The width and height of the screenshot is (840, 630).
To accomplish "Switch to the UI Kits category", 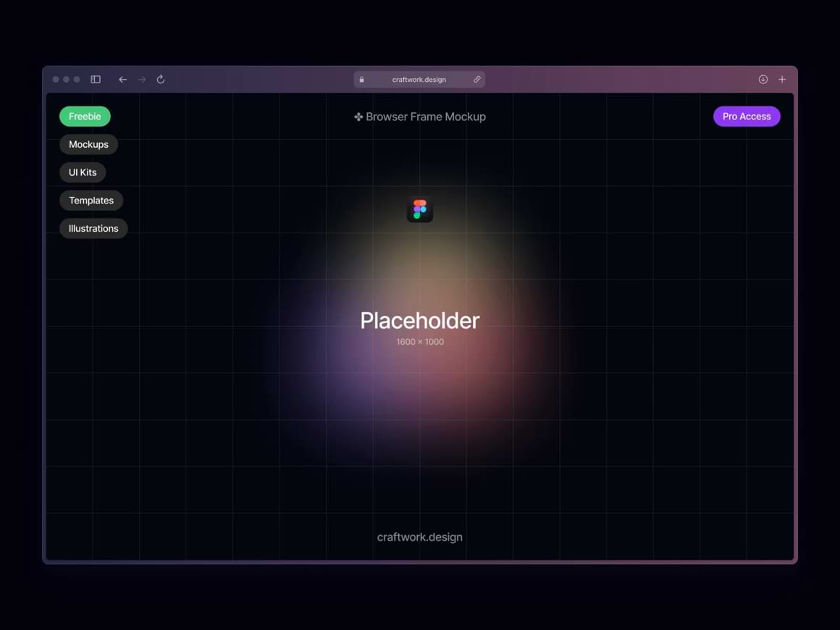I will coord(83,172).
